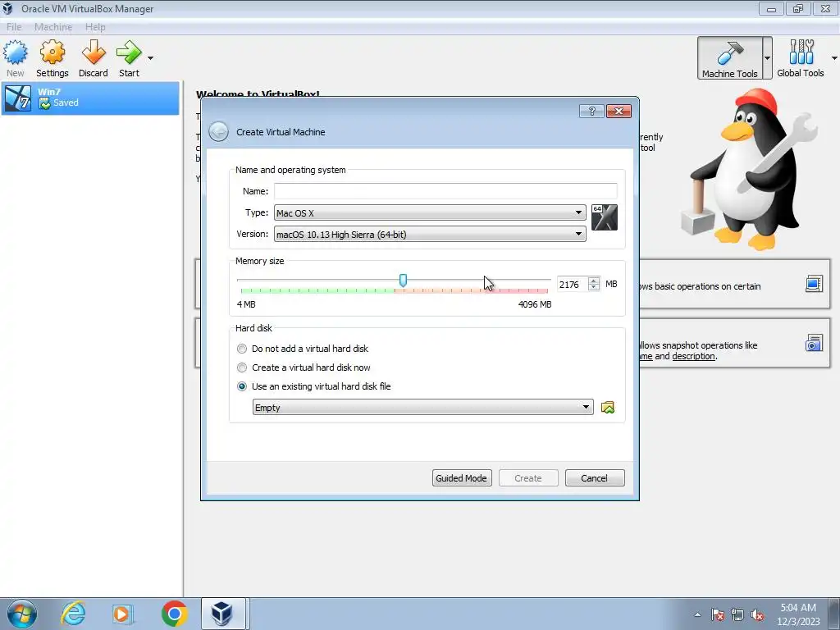The width and height of the screenshot is (840, 630).
Task: Open the File menu
Action: coord(14,27)
